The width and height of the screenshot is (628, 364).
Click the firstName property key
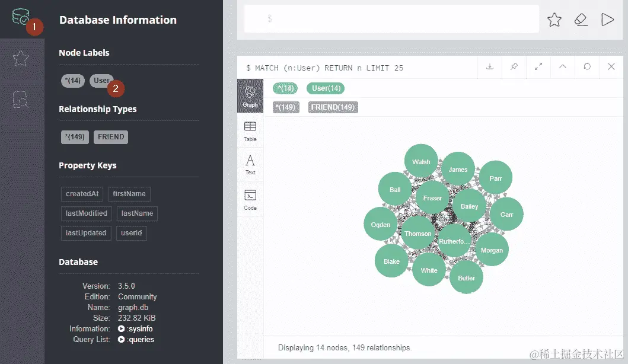129,194
